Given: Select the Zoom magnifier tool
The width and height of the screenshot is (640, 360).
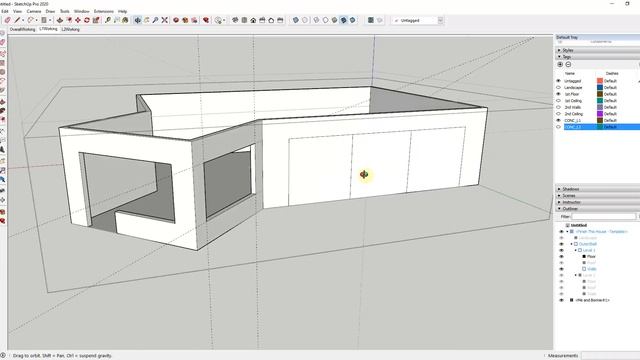Looking at the screenshot, I should [x=155, y=20].
